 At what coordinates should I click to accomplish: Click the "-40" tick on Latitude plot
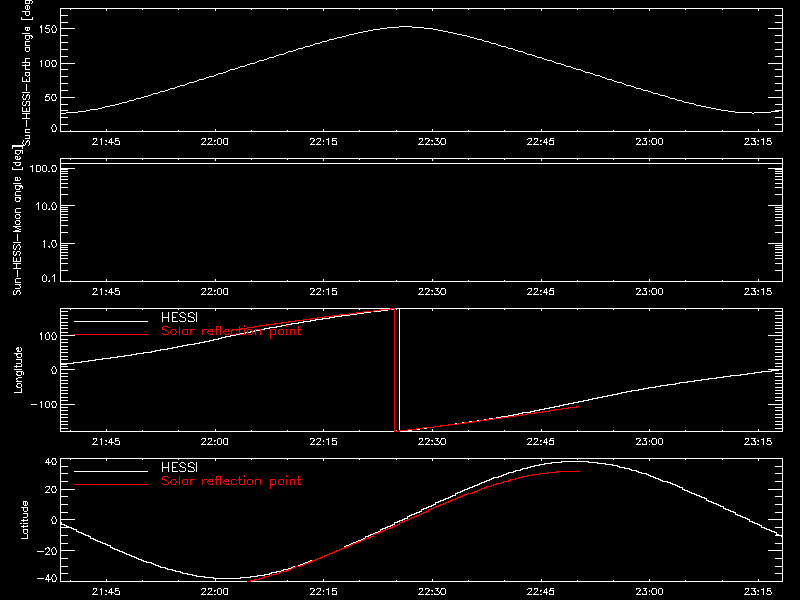pos(47,579)
